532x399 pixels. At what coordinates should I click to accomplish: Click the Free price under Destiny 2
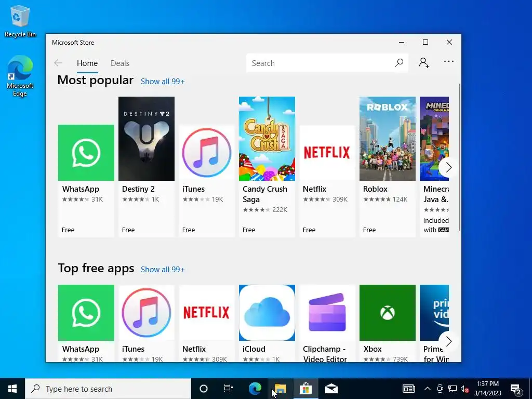point(128,230)
